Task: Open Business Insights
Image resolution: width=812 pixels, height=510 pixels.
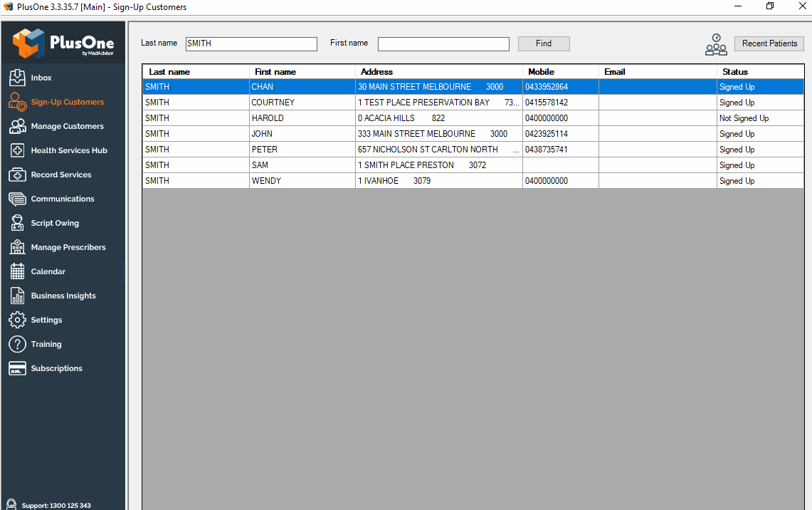Action: pyautogui.click(x=63, y=296)
